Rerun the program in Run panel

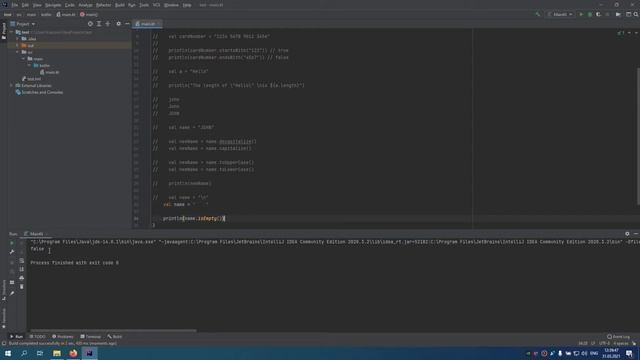(12, 243)
